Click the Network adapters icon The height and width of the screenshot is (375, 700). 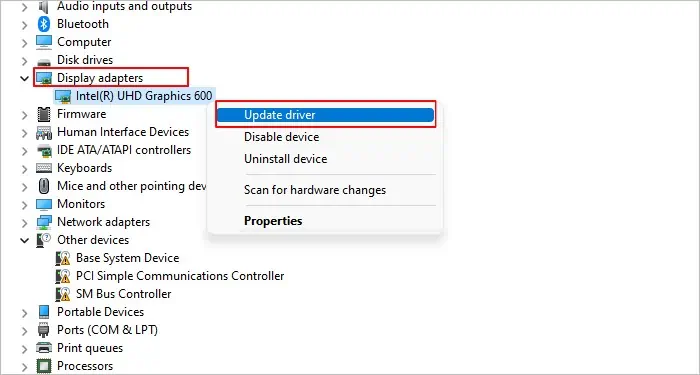pyautogui.click(x=44, y=222)
